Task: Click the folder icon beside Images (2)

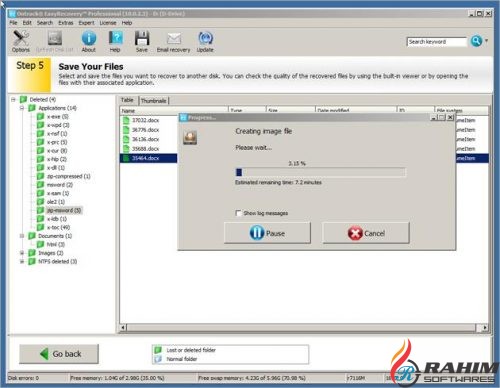Action: click(32, 253)
